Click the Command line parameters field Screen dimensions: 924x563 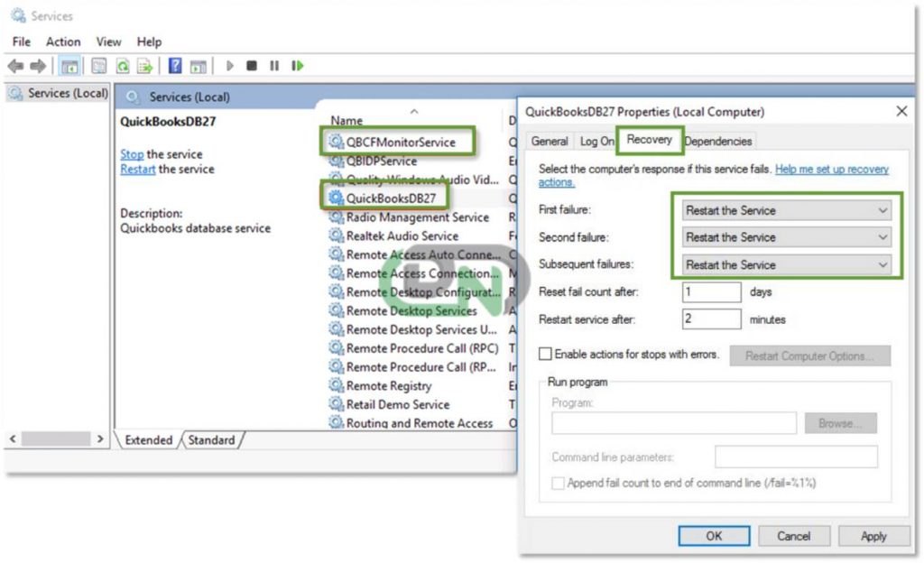(x=796, y=457)
